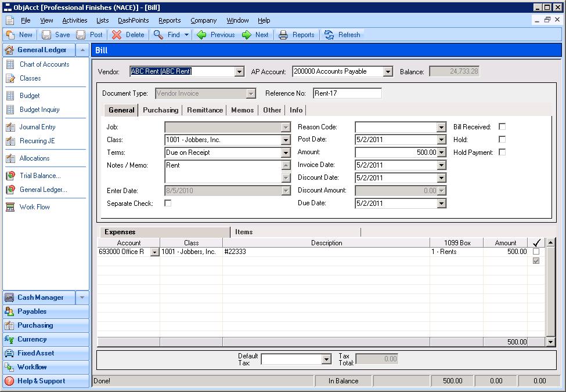The width and height of the screenshot is (566, 392).
Task: Switch to the Memos tab
Action: (x=243, y=110)
